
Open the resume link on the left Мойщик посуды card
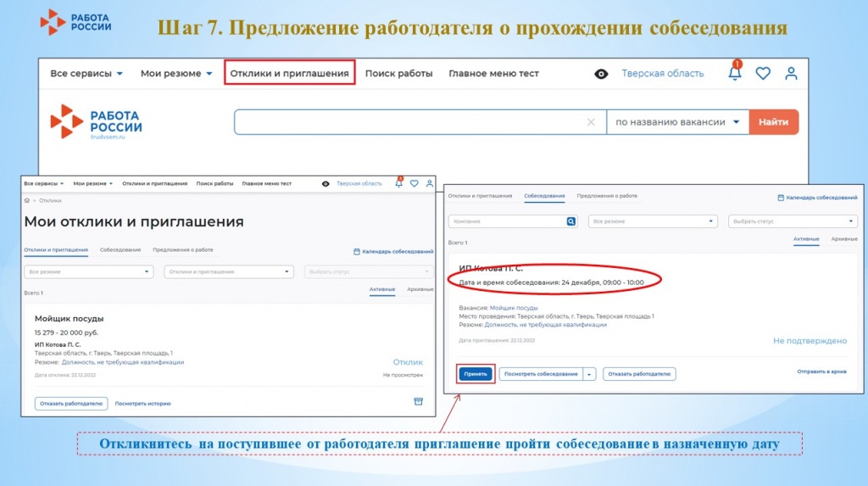(122, 362)
